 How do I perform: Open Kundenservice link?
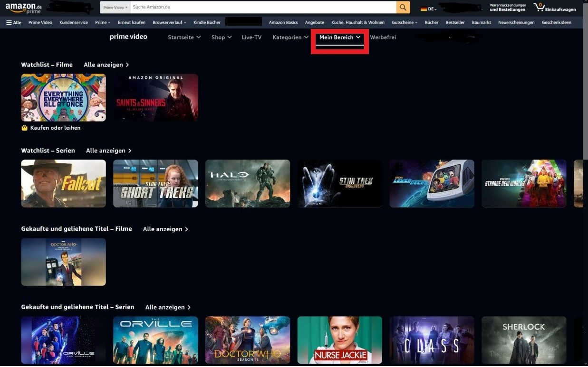74,22
